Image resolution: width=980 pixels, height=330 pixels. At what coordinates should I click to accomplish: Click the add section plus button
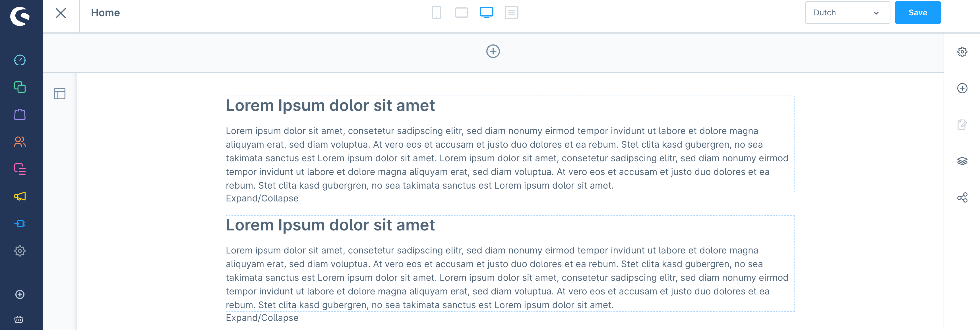(493, 51)
